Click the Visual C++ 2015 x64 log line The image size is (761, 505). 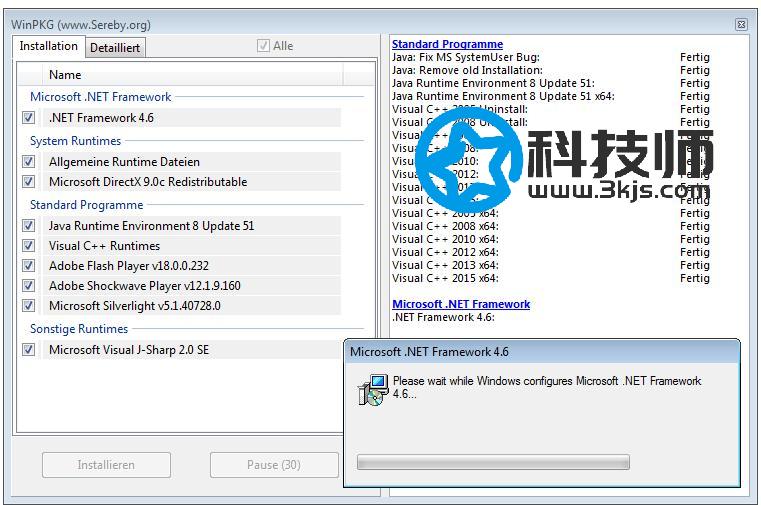click(x=445, y=278)
